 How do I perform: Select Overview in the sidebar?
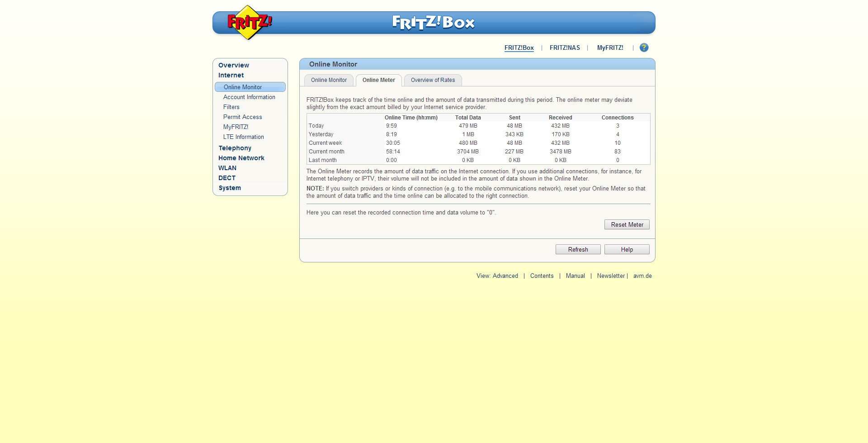tap(234, 65)
